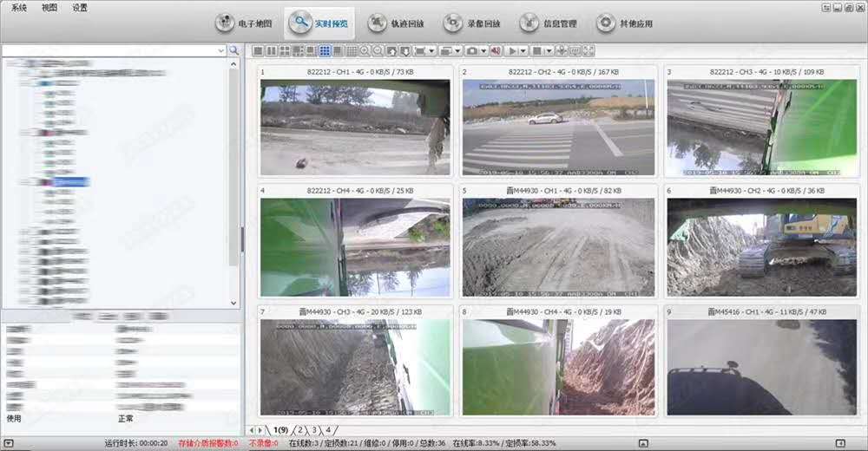Switch to page tab 2 of video grid

point(300,430)
